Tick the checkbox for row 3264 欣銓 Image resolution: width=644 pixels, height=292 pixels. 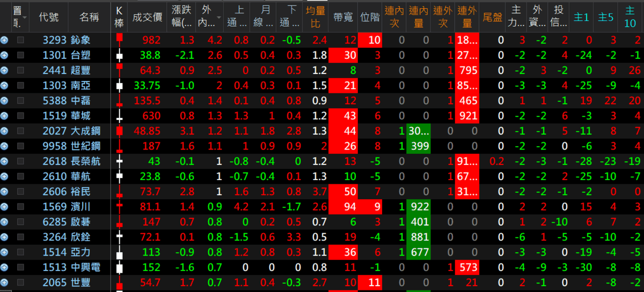pos(20,236)
